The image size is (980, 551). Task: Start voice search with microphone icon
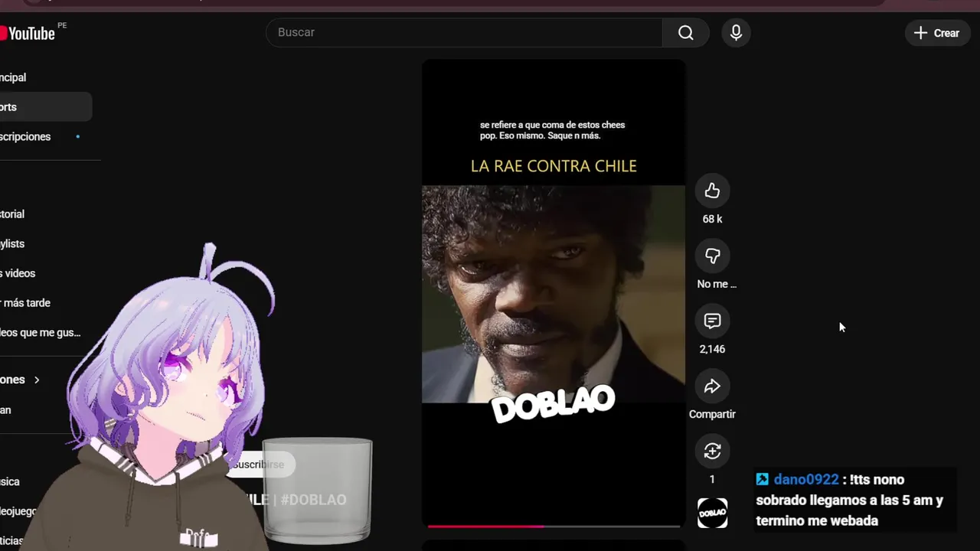tap(736, 32)
